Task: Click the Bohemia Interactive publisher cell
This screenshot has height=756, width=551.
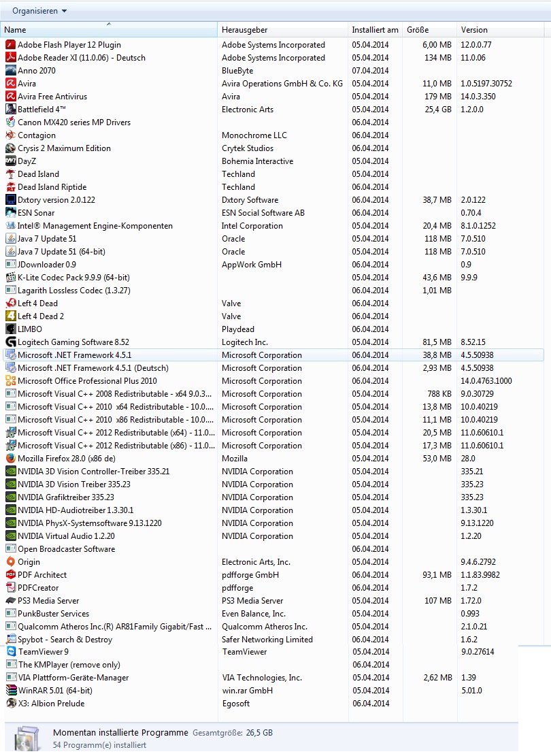Action: click(x=257, y=161)
